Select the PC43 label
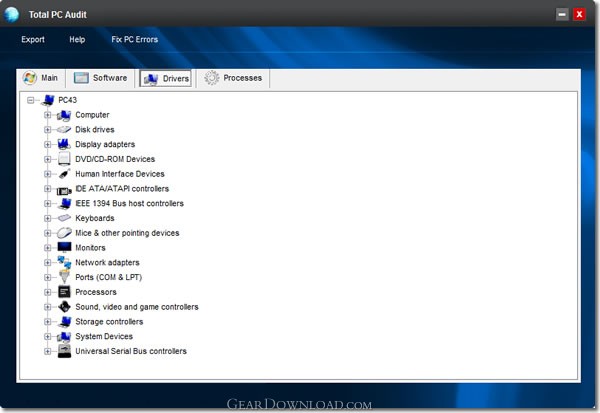This screenshot has height=413, width=600. point(67,100)
